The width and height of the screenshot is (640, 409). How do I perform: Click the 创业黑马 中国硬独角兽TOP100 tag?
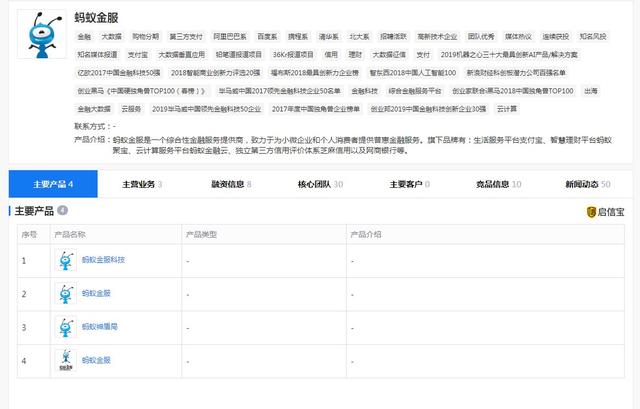142,91
